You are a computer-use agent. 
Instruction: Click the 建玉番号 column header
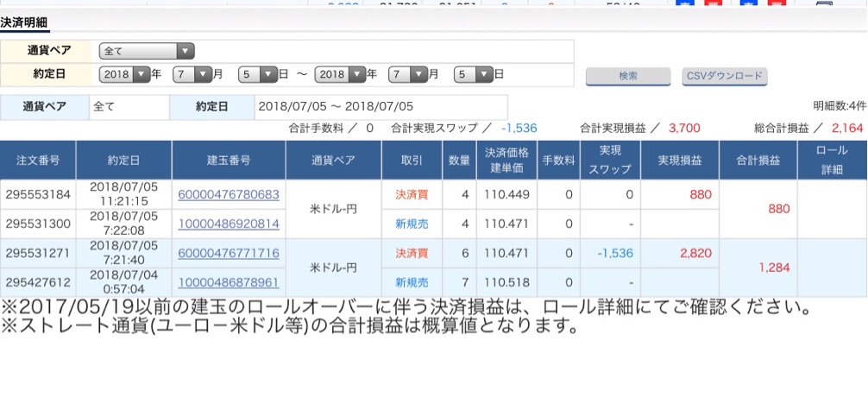[229, 160]
